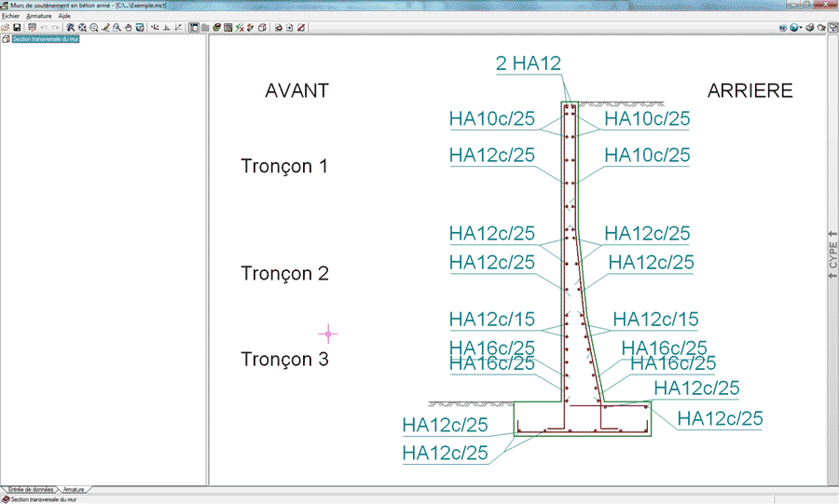Switch to the Armature bottom tab
The width and height of the screenshot is (839, 504).
74,490
